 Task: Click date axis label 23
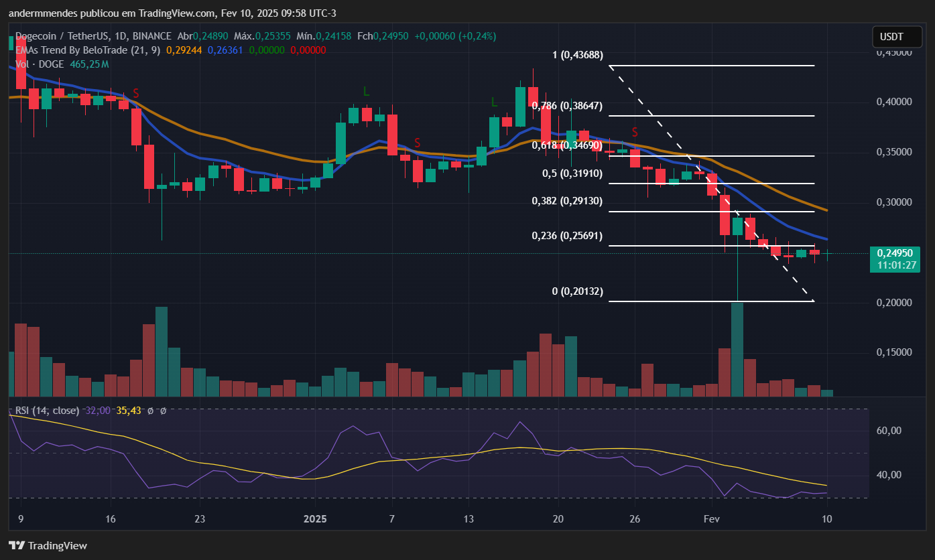[x=200, y=519]
